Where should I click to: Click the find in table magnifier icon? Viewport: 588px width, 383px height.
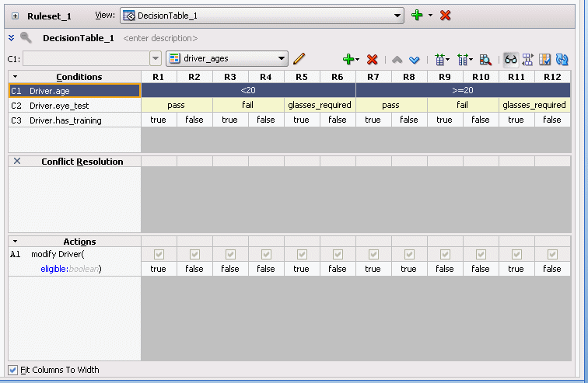pos(485,60)
